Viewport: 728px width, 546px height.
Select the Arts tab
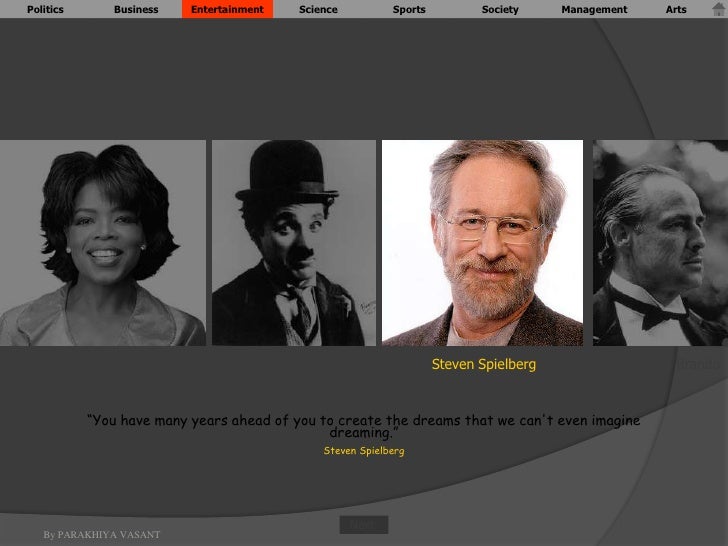676,9
